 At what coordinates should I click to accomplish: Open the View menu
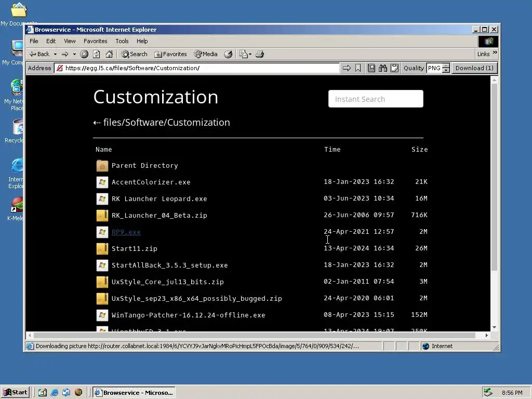[70, 41]
